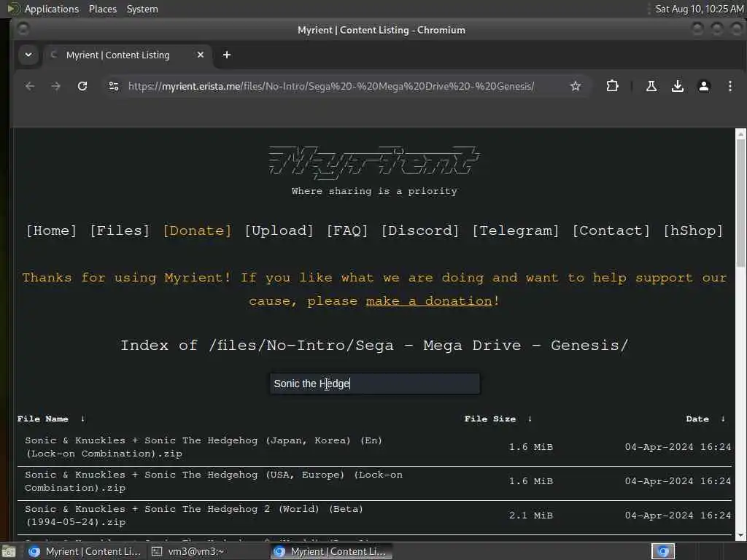Open the [FAQ] link

pos(347,231)
